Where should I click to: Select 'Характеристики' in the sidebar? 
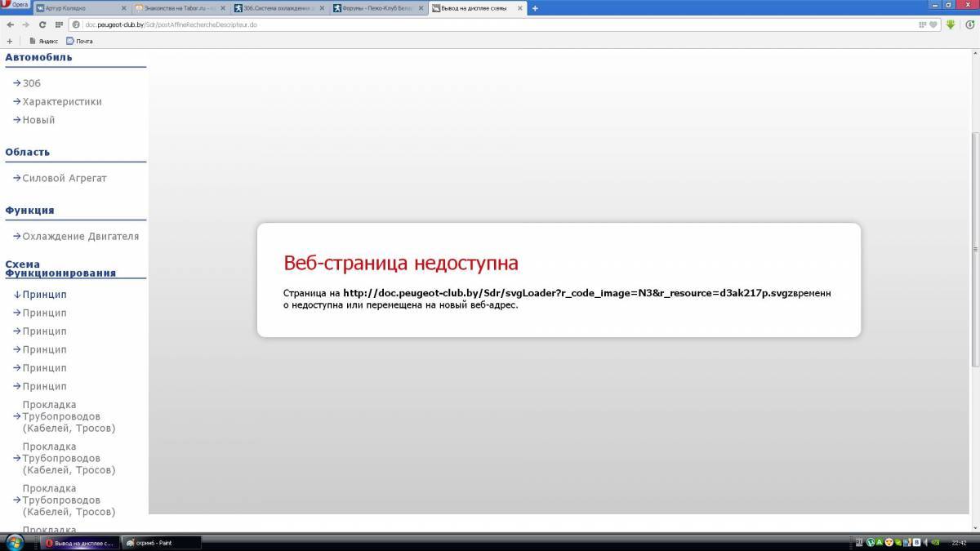62,102
